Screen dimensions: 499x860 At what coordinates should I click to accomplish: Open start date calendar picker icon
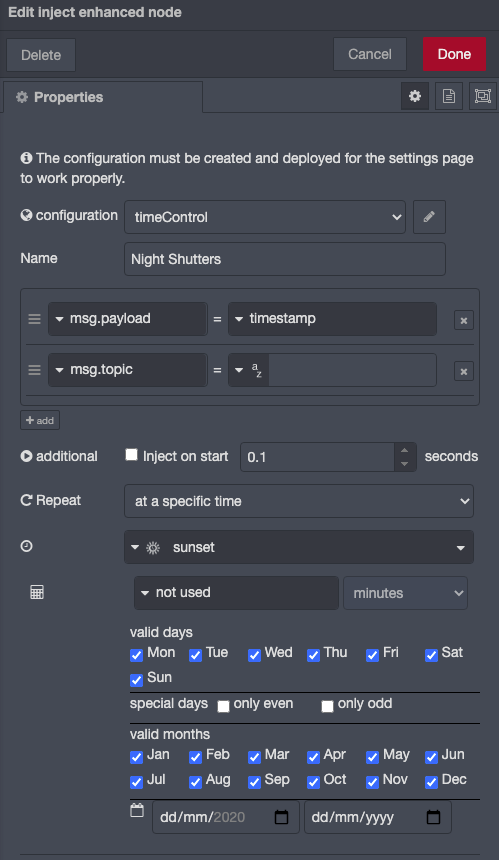pyautogui.click(x=281, y=817)
